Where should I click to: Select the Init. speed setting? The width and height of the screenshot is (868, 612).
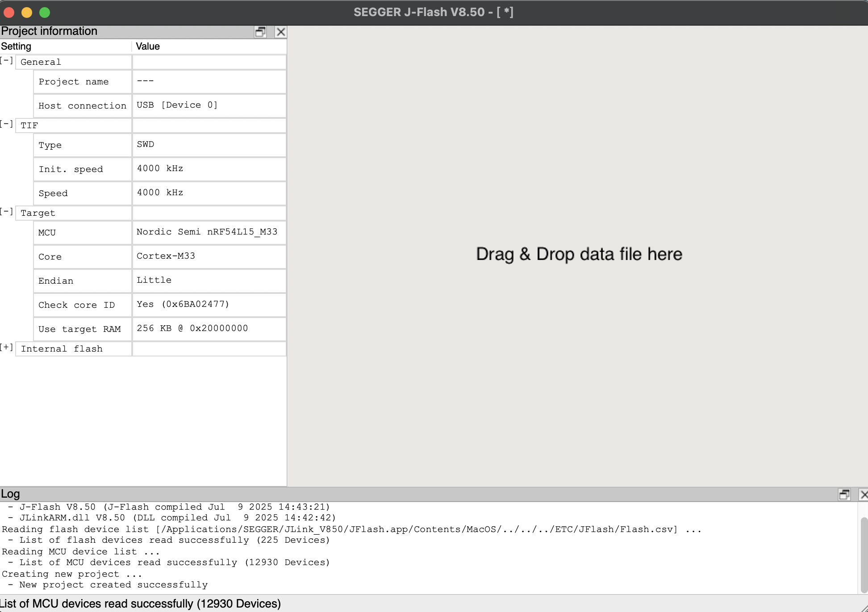83,169
